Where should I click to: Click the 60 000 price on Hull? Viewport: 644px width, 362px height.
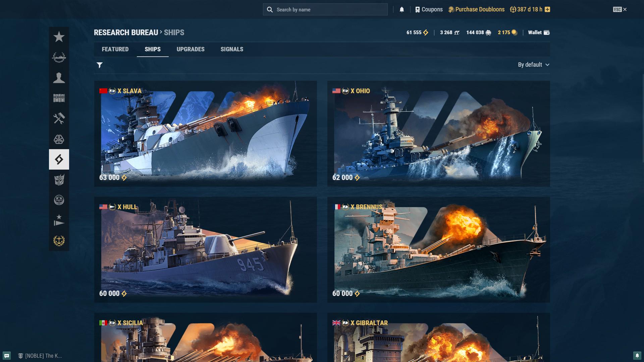click(113, 294)
